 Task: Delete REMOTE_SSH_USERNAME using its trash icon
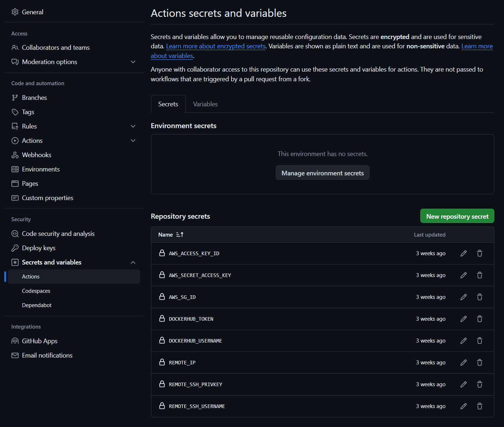point(479,406)
